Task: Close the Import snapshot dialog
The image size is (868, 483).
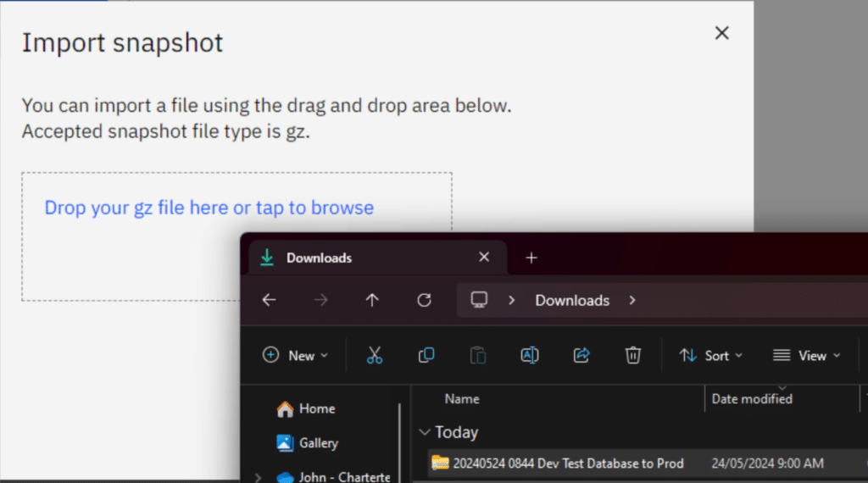Action: click(721, 33)
